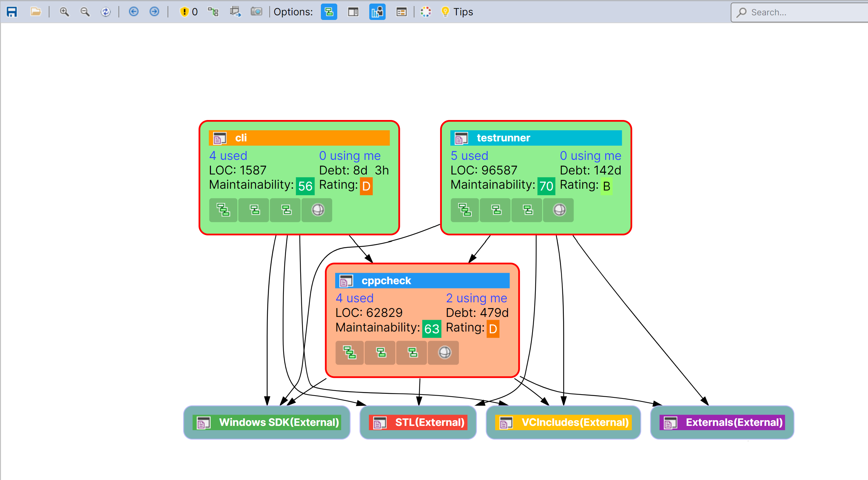Click the orange Rating D badge on cppcheck
Screen dimensions: 868x480
tap(493, 329)
